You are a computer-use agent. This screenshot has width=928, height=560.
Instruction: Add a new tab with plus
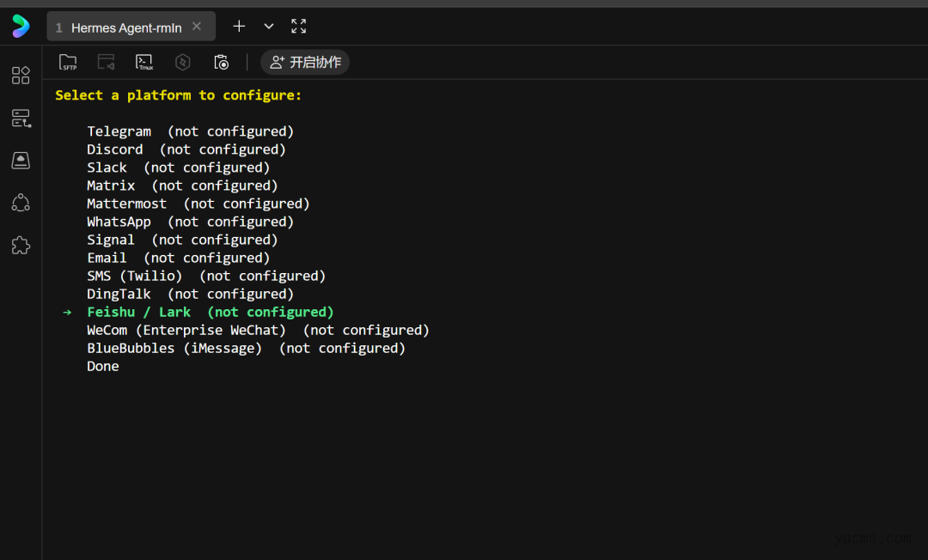tap(239, 27)
